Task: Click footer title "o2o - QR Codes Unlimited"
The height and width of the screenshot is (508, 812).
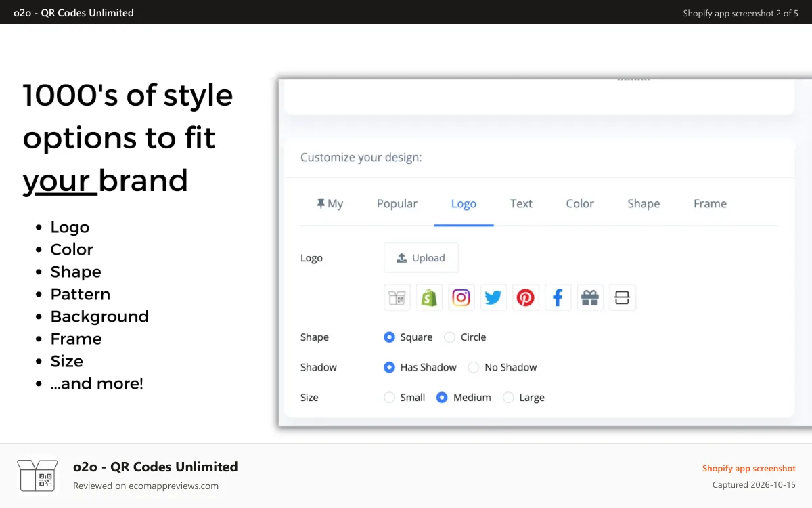Action: (x=156, y=467)
